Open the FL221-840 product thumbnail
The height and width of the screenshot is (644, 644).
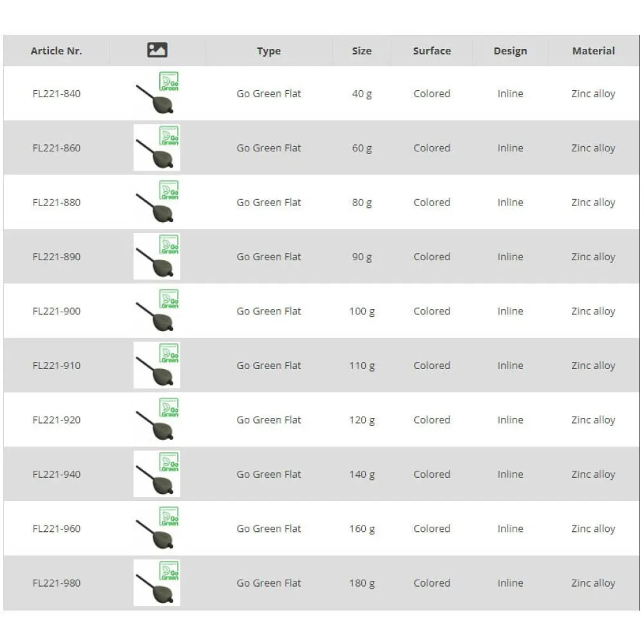tap(156, 94)
